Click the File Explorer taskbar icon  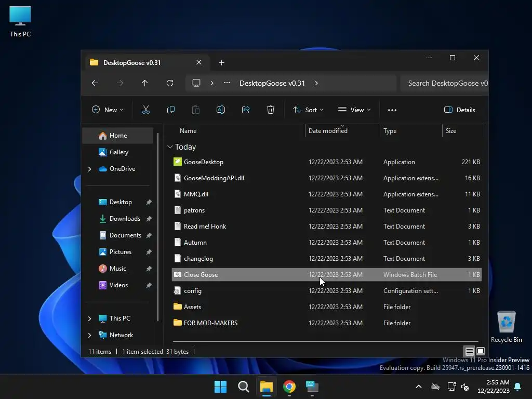point(267,387)
